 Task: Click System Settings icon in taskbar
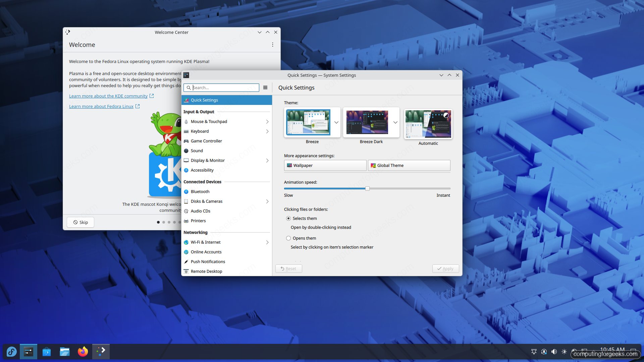[x=29, y=352]
